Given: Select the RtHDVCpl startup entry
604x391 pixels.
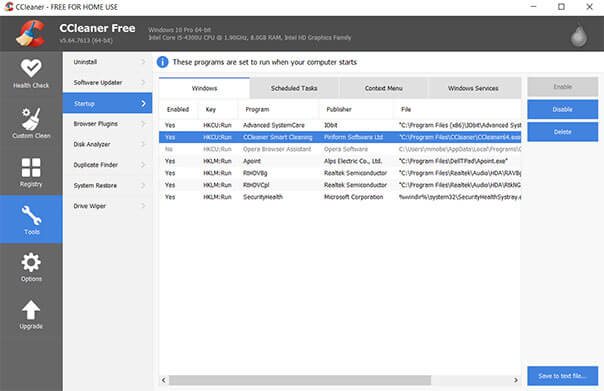Looking at the screenshot, I should [x=340, y=185].
